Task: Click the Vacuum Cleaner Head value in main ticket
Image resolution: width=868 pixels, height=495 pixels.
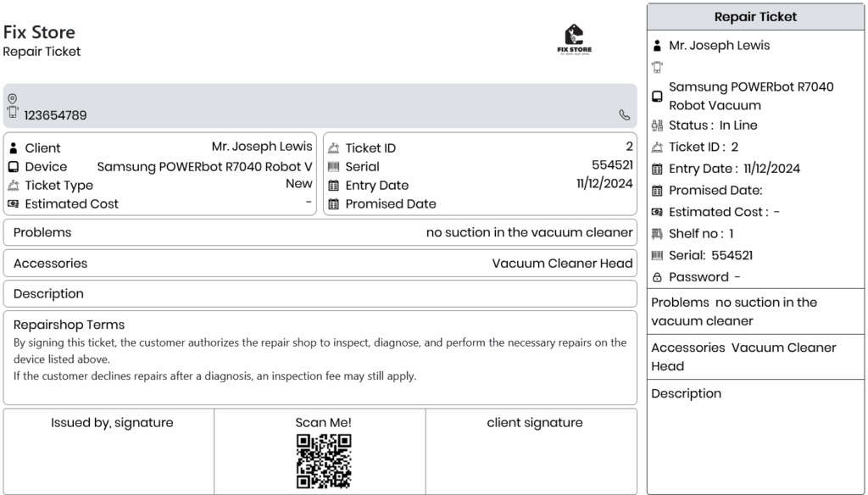Action: (563, 264)
